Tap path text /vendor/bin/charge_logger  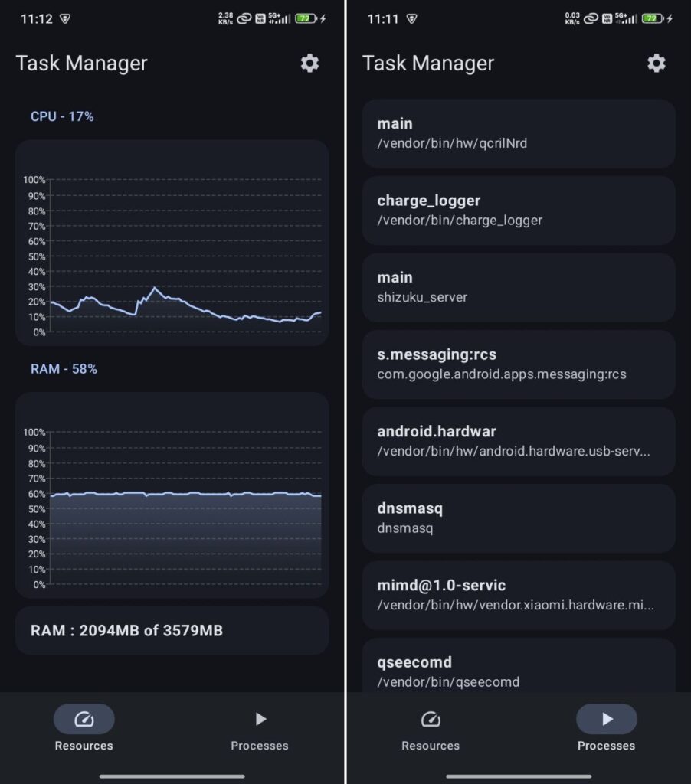460,220
